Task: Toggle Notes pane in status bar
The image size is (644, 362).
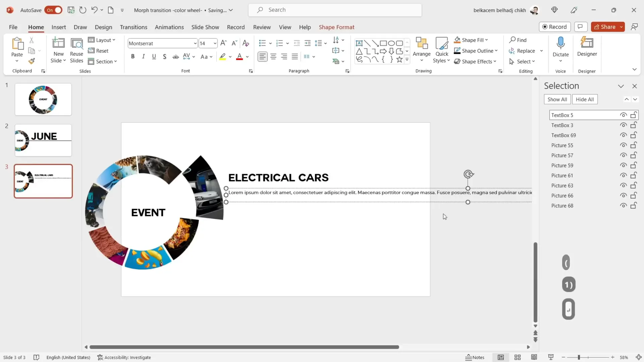Action: coord(475,357)
